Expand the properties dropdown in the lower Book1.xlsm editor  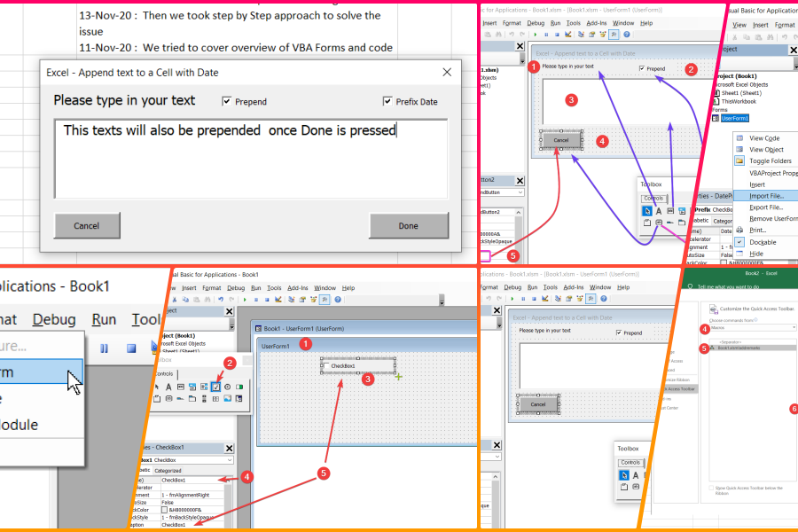pos(497,457)
